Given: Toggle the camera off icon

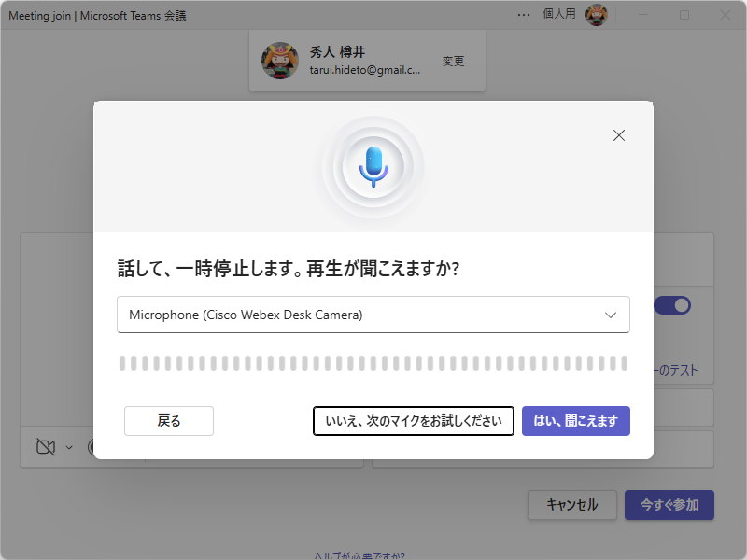Looking at the screenshot, I should 46,447.
